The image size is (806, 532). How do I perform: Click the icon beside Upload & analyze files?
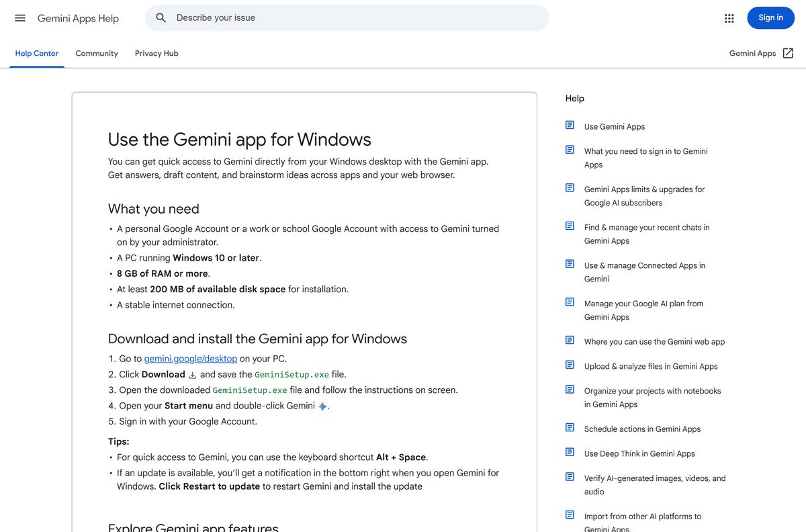coord(570,365)
